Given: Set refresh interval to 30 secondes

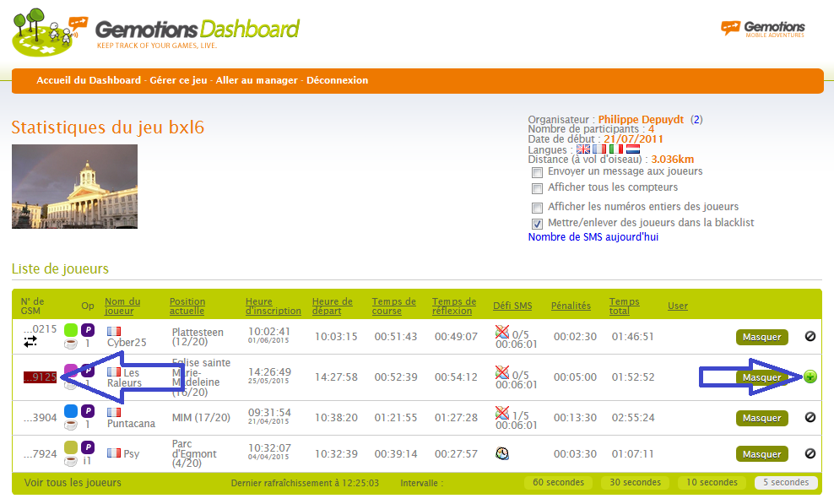Looking at the screenshot, I should (x=635, y=483).
